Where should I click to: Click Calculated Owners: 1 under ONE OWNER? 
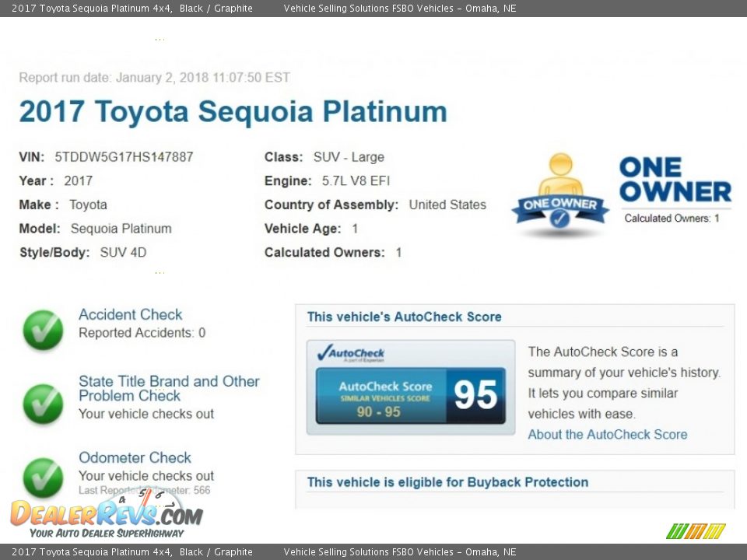tap(672, 218)
